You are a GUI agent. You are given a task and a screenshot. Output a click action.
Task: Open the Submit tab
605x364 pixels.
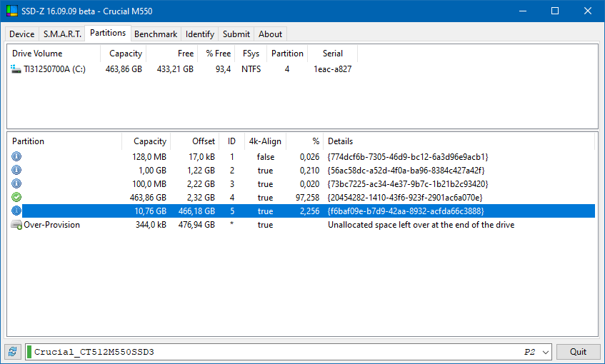pyautogui.click(x=236, y=34)
